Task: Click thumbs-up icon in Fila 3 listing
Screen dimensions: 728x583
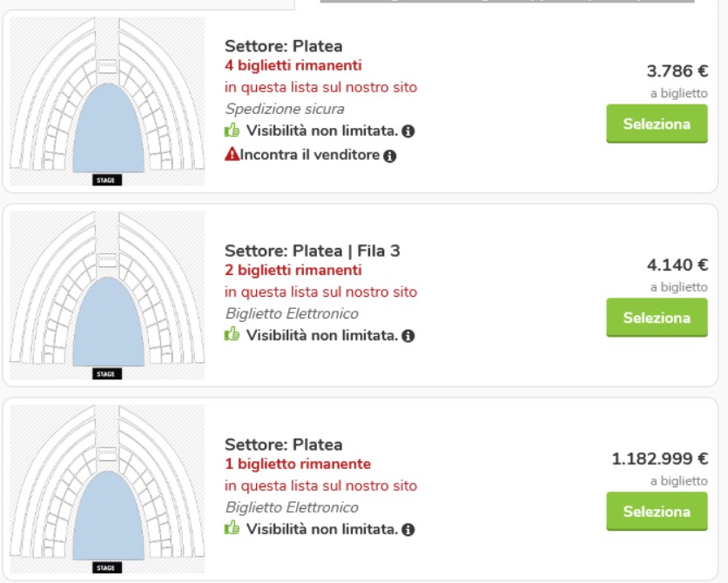Action: click(x=232, y=335)
